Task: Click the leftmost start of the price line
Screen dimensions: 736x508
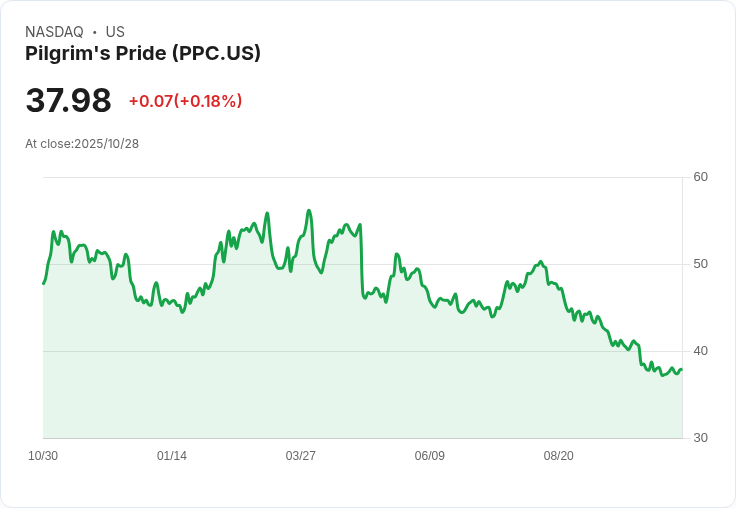Action: (43, 284)
